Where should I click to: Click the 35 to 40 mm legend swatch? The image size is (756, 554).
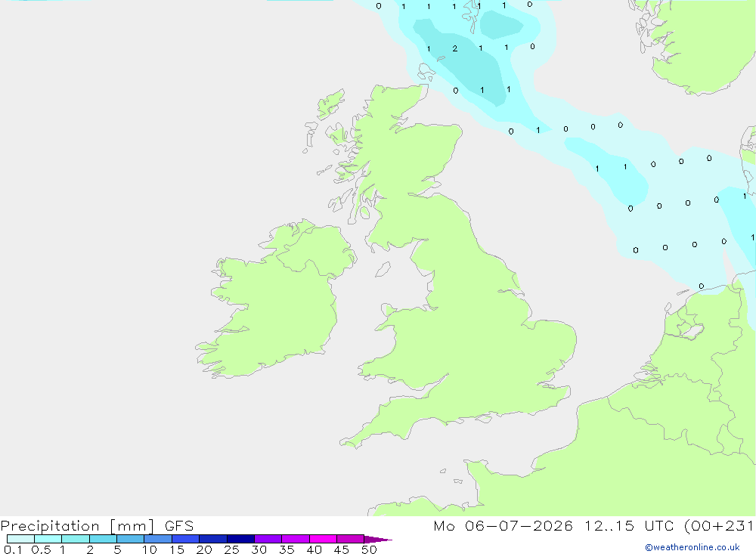click(x=296, y=539)
